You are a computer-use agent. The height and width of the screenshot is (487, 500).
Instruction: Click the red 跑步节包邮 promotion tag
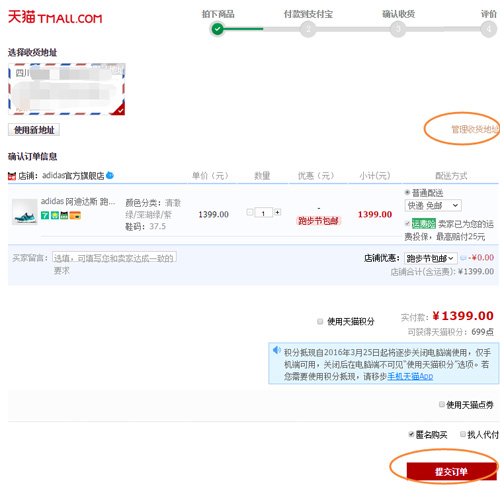(x=318, y=221)
